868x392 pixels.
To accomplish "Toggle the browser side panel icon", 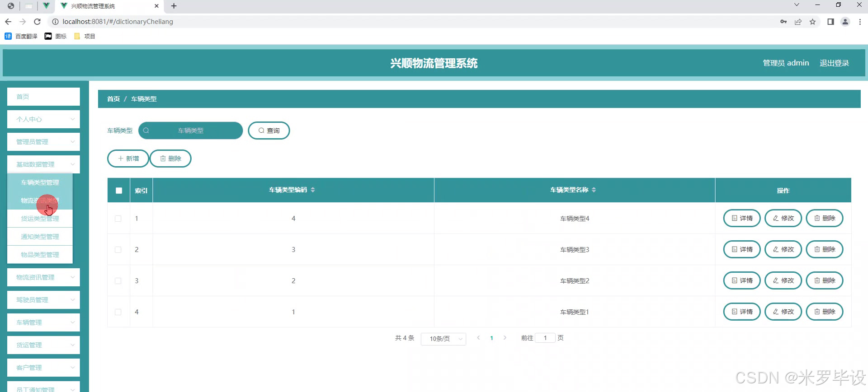I will pyautogui.click(x=830, y=22).
